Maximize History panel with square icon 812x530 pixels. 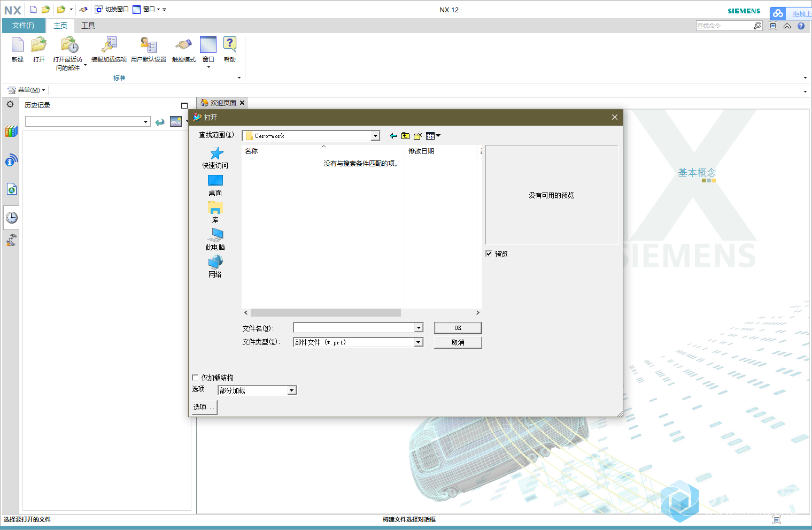[184, 105]
